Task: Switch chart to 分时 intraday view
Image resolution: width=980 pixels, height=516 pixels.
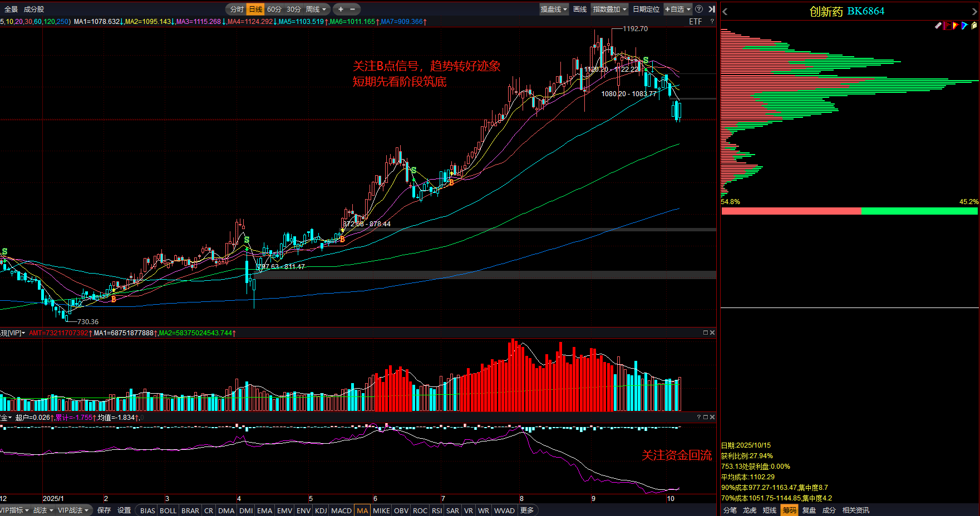Action: [x=237, y=9]
